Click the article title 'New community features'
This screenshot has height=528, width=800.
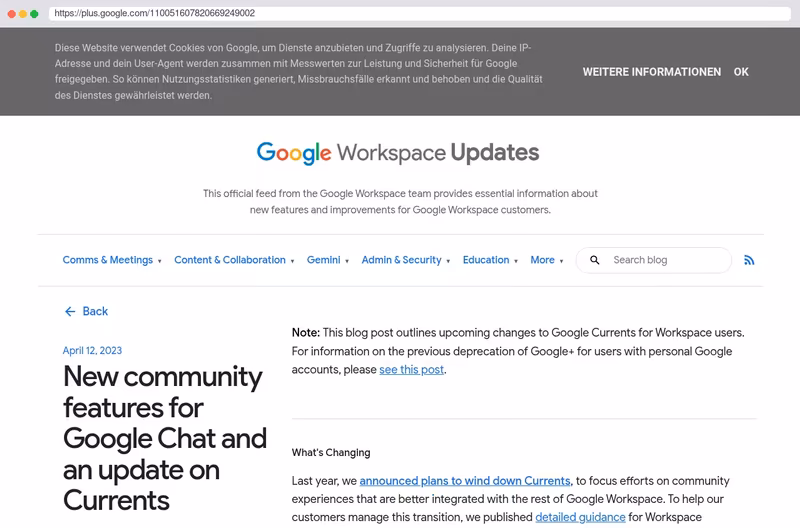click(x=164, y=438)
